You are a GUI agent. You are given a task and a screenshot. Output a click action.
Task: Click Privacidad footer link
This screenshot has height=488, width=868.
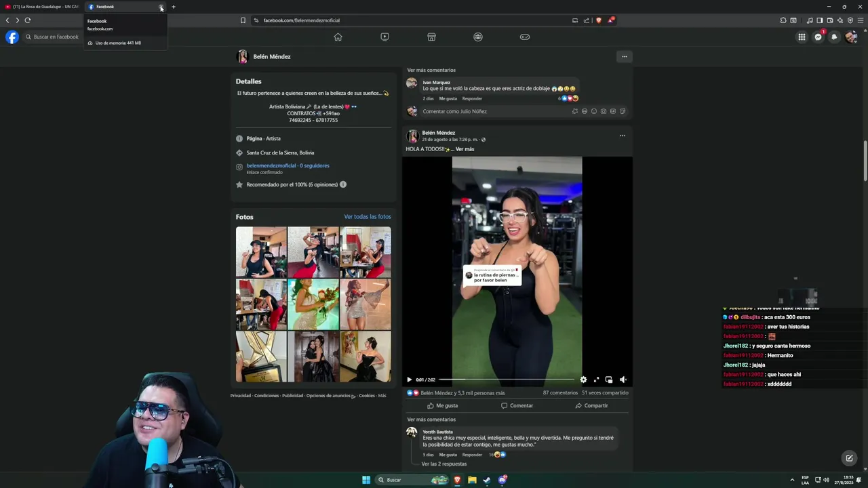click(x=241, y=396)
